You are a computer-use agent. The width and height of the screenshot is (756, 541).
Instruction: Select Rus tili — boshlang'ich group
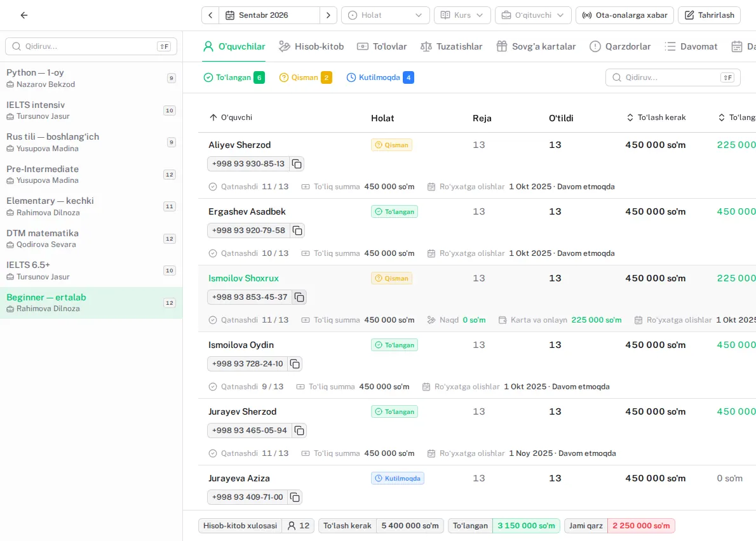(x=91, y=142)
